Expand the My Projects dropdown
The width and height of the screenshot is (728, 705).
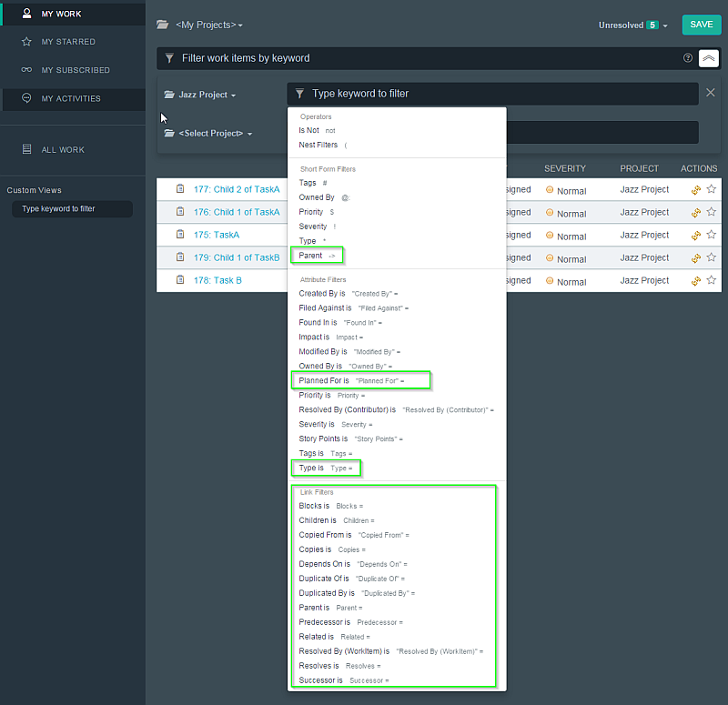click(208, 25)
